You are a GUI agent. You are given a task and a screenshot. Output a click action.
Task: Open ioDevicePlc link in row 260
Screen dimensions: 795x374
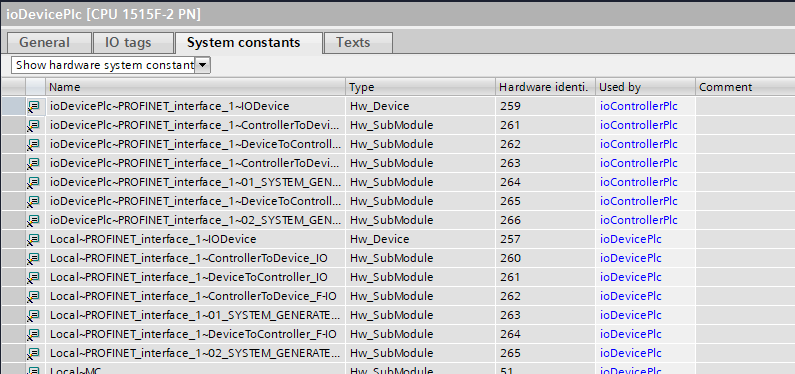point(631,258)
